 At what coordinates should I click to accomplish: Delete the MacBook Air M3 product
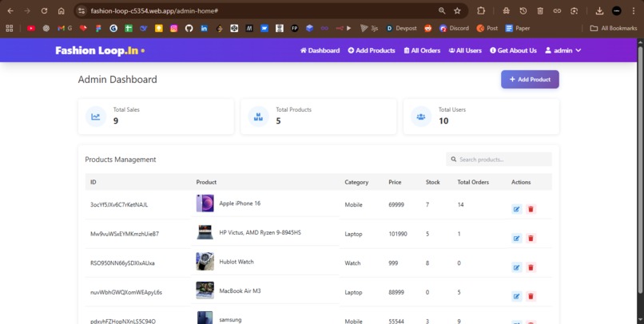point(531,296)
